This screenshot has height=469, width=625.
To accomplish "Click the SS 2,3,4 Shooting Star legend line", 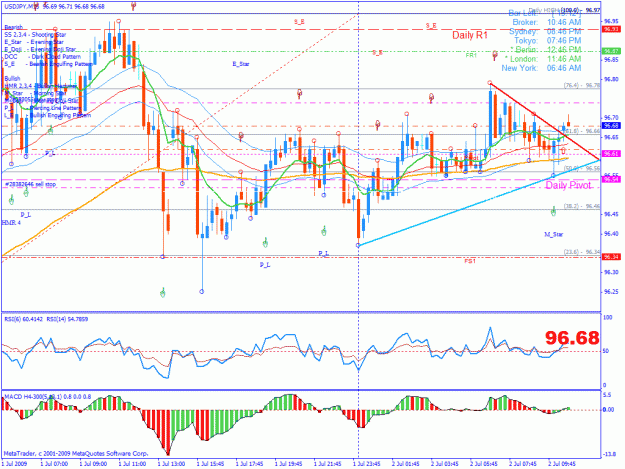I will point(35,35).
